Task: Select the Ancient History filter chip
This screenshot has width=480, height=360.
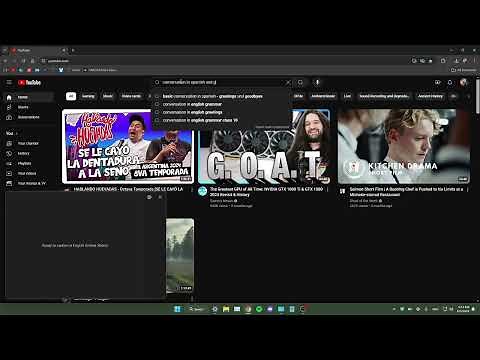Action: pos(430,96)
